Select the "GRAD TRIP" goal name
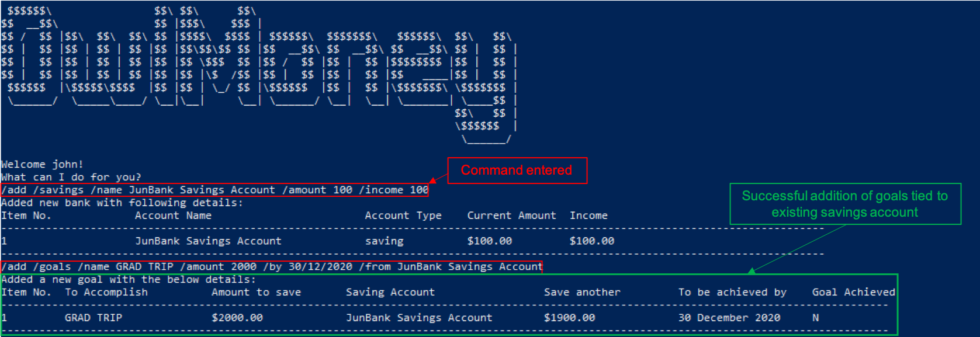 (x=94, y=318)
